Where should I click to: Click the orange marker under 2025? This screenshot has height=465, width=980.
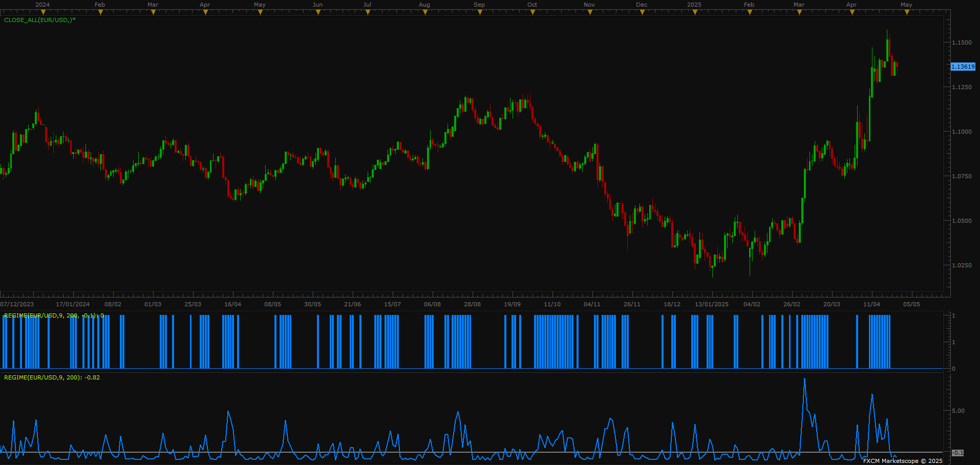pos(695,12)
